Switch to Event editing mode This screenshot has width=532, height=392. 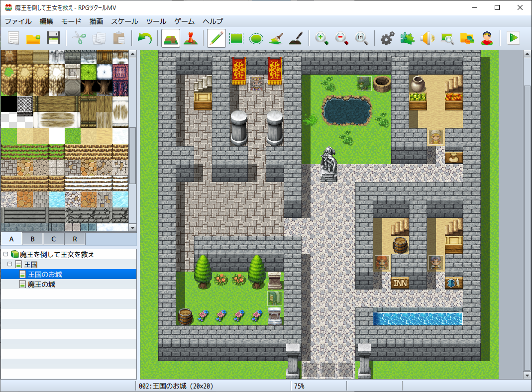[191, 38]
